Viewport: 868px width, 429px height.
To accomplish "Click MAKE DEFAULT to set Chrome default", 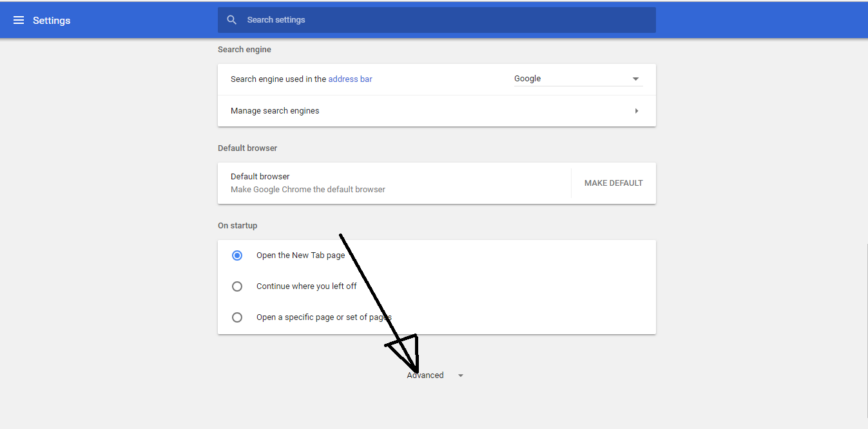I will [x=613, y=183].
